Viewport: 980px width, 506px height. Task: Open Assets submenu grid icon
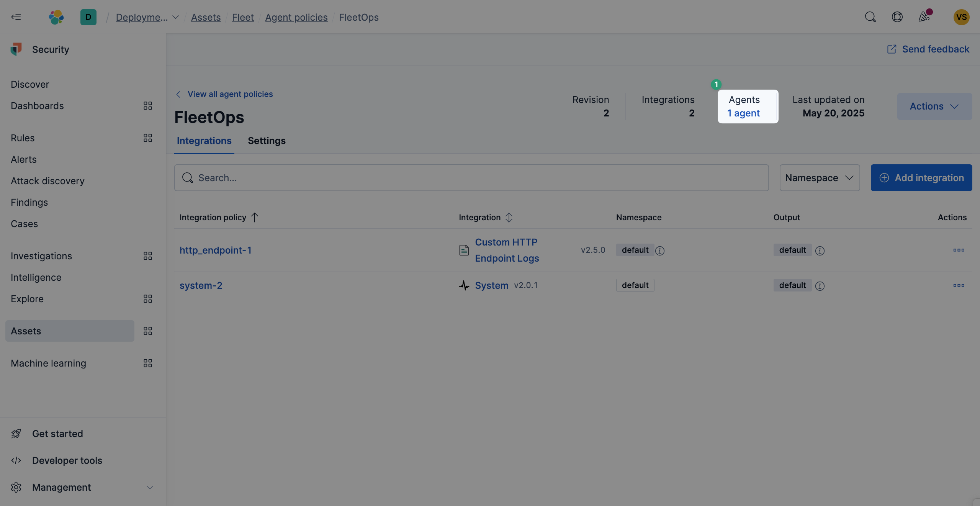[148, 331]
